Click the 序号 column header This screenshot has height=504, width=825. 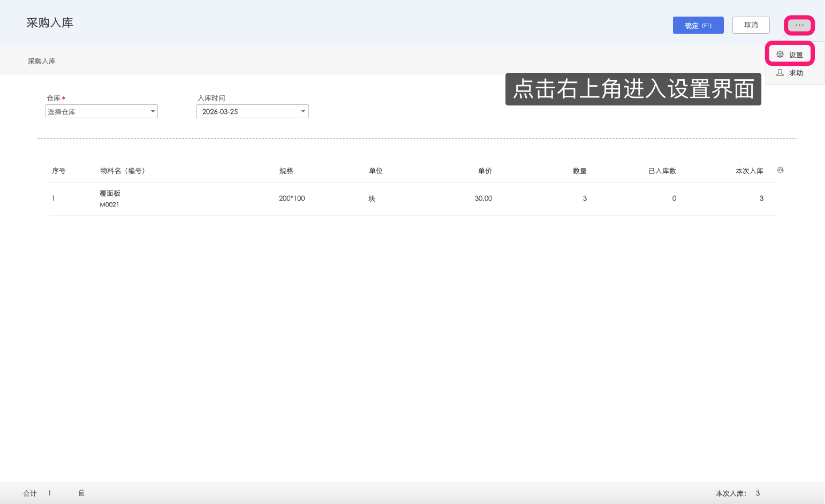59,171
